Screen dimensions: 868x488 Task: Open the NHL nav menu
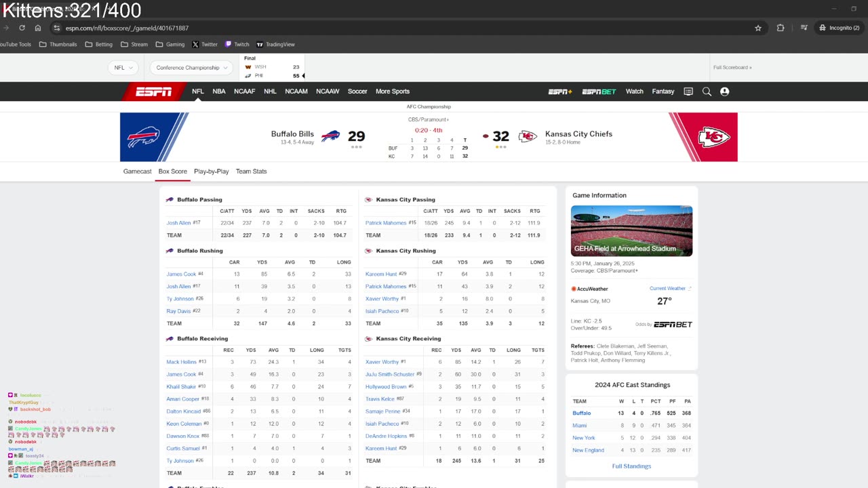coord(270,91)
